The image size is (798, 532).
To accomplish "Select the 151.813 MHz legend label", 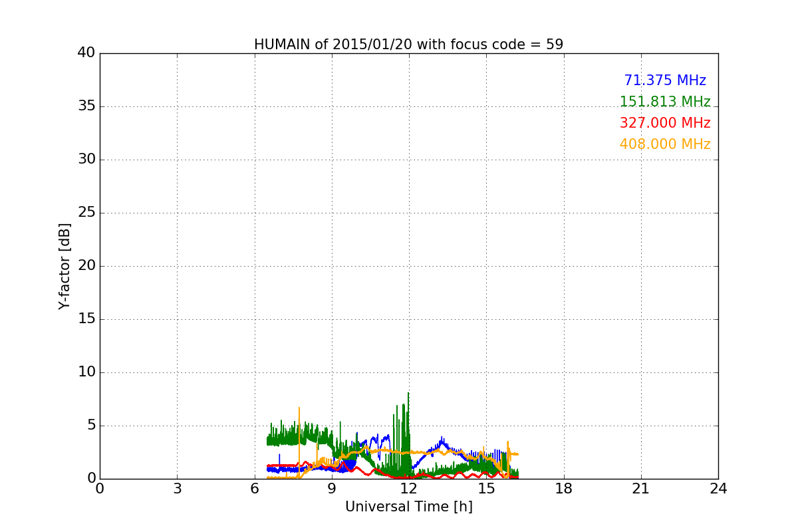I will click(665, 102).
